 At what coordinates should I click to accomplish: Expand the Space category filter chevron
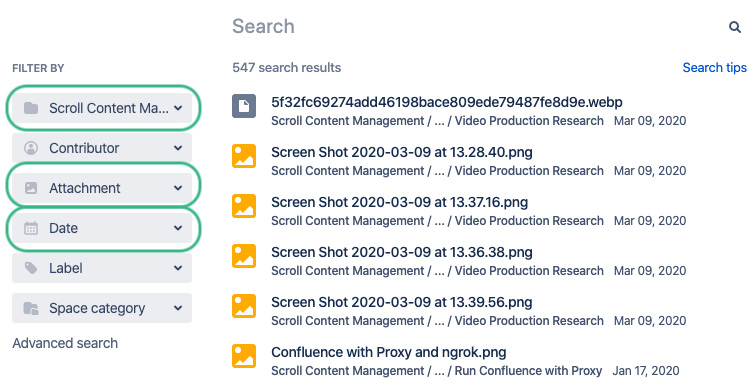coord(178,308)
